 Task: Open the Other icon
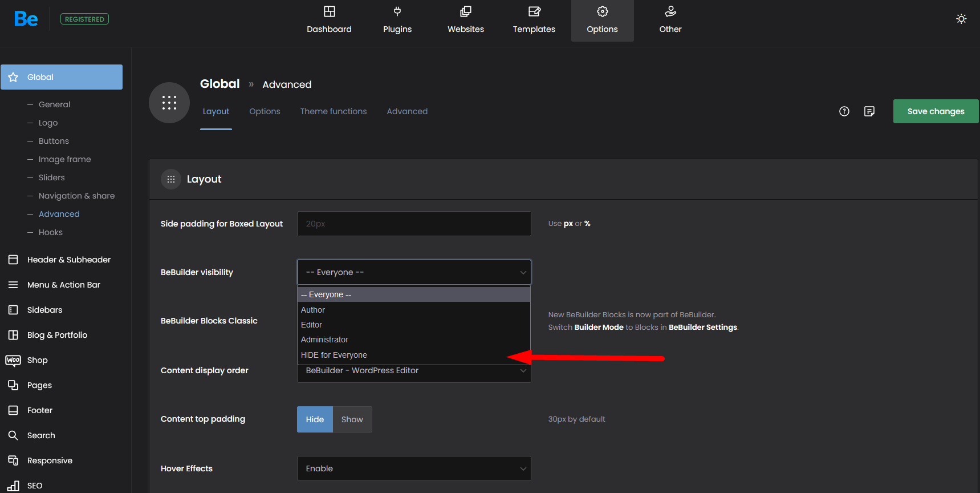coord(670,11)
